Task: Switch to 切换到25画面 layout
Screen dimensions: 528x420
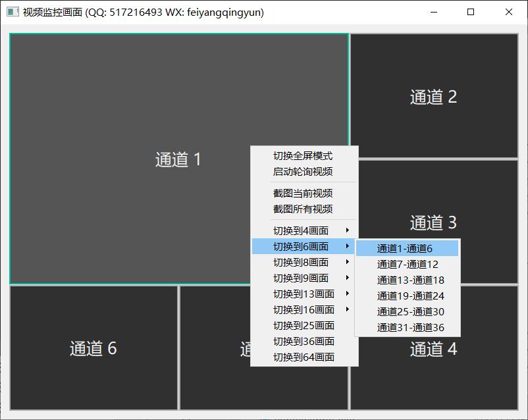Action: click(x=303, y=326)
